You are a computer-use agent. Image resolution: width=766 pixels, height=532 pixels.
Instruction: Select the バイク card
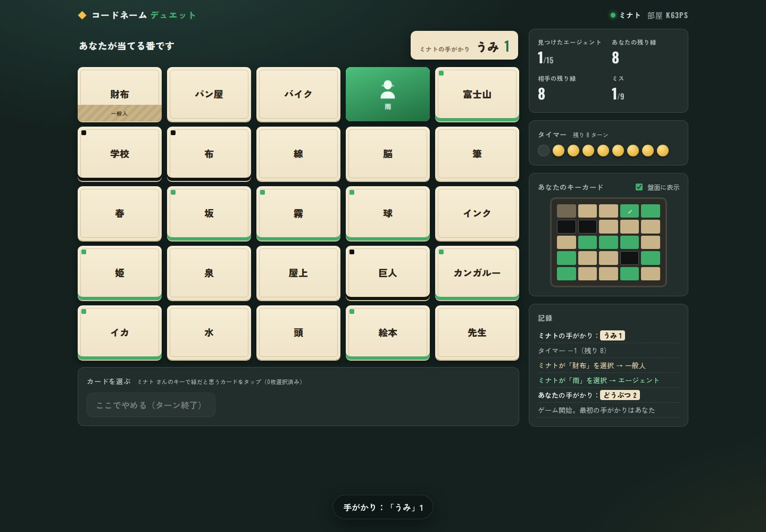click(298, 94)
